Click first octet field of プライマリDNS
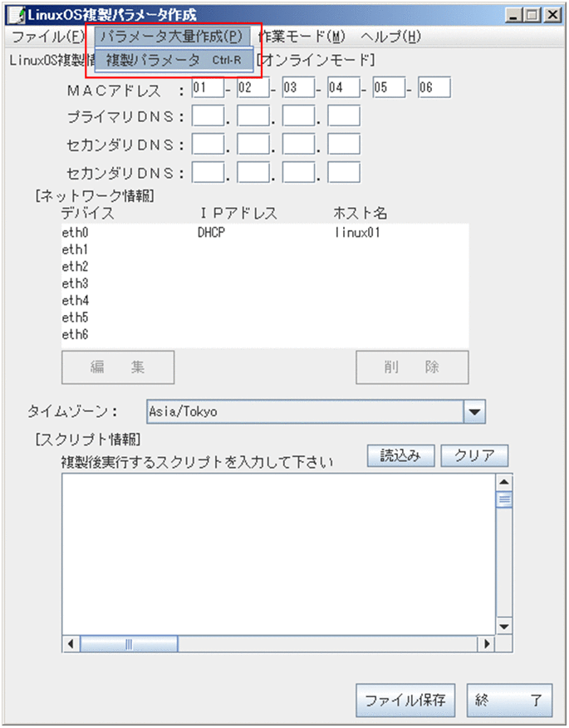 click(208, 116)
